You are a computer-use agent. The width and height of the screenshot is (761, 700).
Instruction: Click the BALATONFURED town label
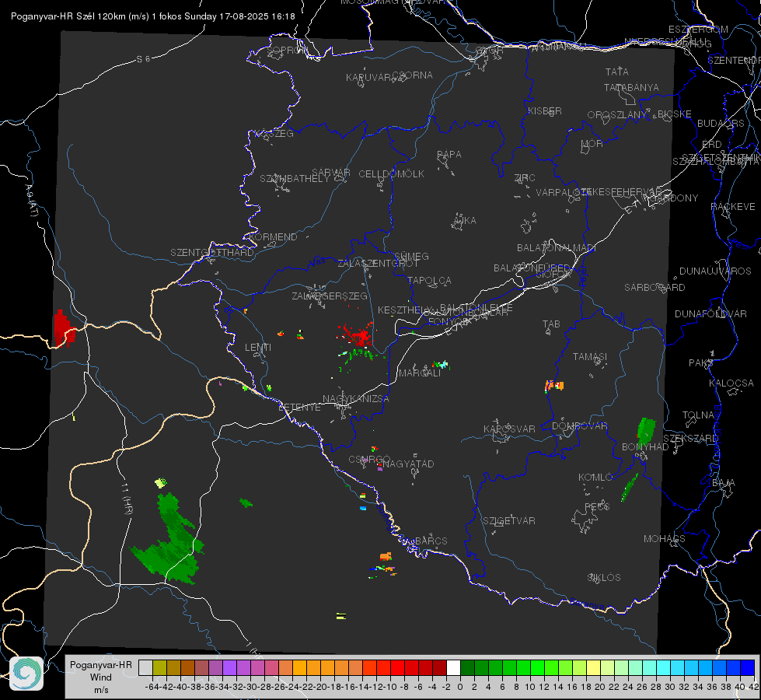[532, 268]
